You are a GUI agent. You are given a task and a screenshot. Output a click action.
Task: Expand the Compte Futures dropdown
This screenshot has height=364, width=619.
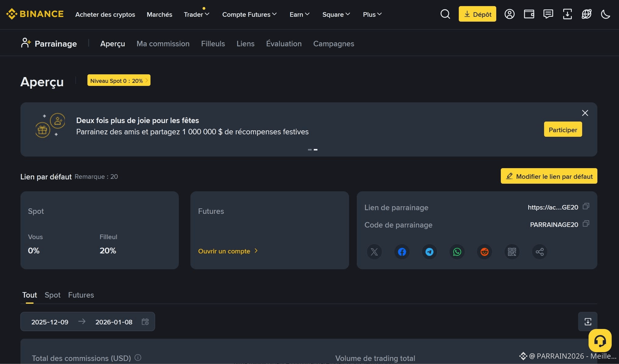[x=249, y=14]
